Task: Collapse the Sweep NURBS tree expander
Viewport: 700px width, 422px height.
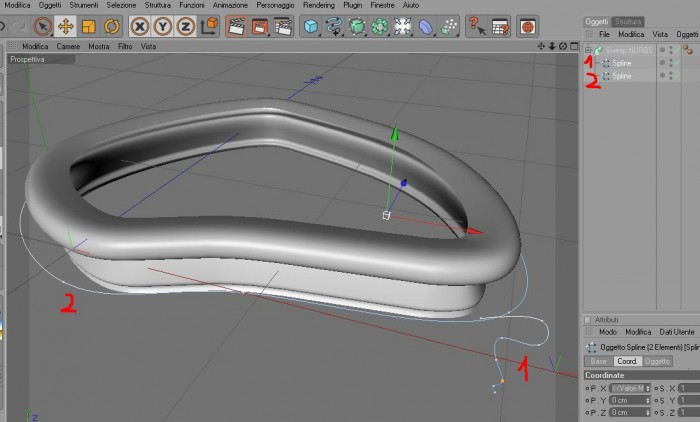Action: coord(588,50)
